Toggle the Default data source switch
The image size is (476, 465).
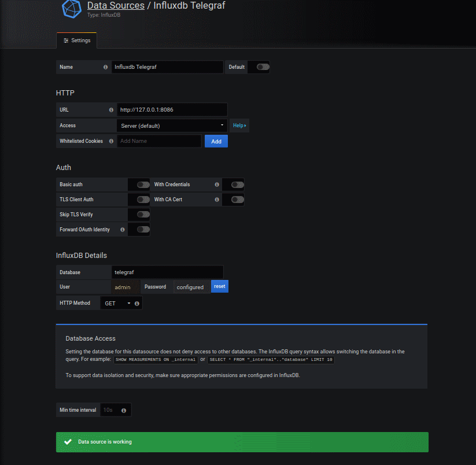click(263, 67)
